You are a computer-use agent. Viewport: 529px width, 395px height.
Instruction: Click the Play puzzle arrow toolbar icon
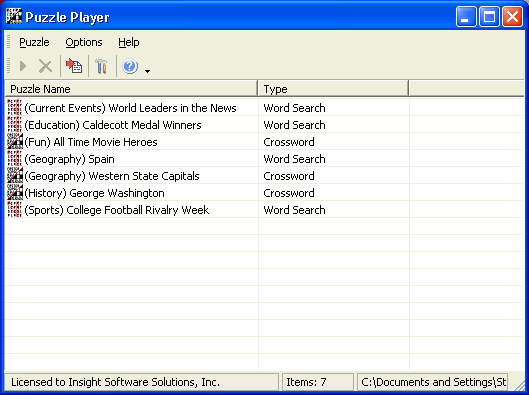pyautogui.click(x=23, y=66)
